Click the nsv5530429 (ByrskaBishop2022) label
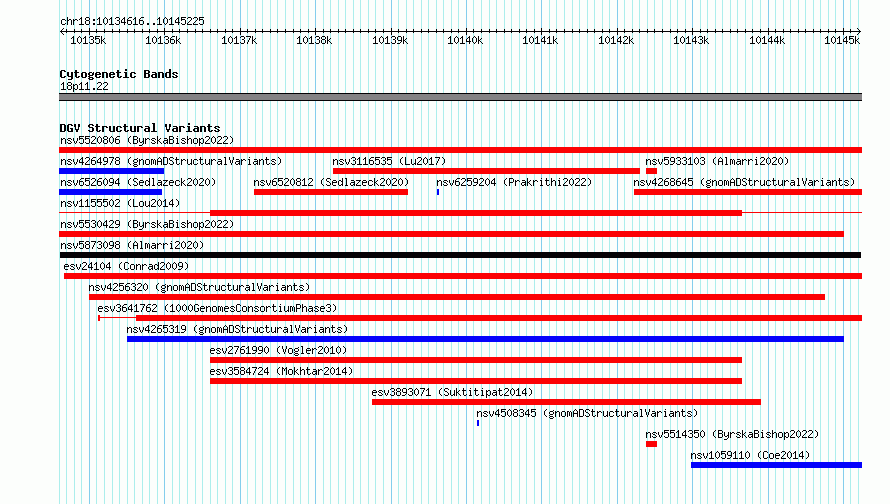Viewport: 890px width, 504px height. point(147,224)
